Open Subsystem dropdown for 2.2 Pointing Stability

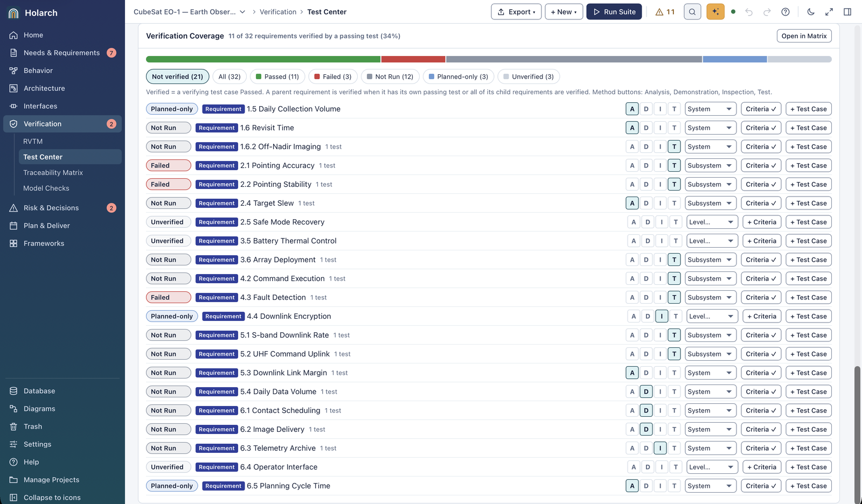pos(711,184)
